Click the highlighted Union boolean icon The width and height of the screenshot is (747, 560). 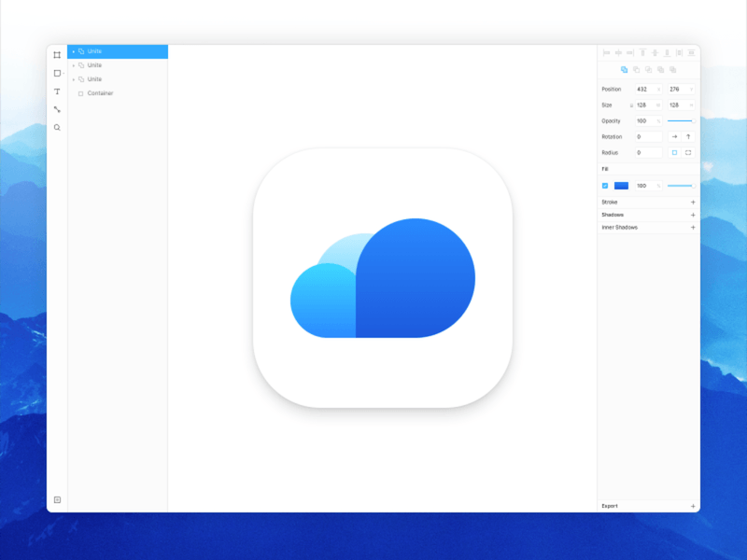tap(624, 69)
